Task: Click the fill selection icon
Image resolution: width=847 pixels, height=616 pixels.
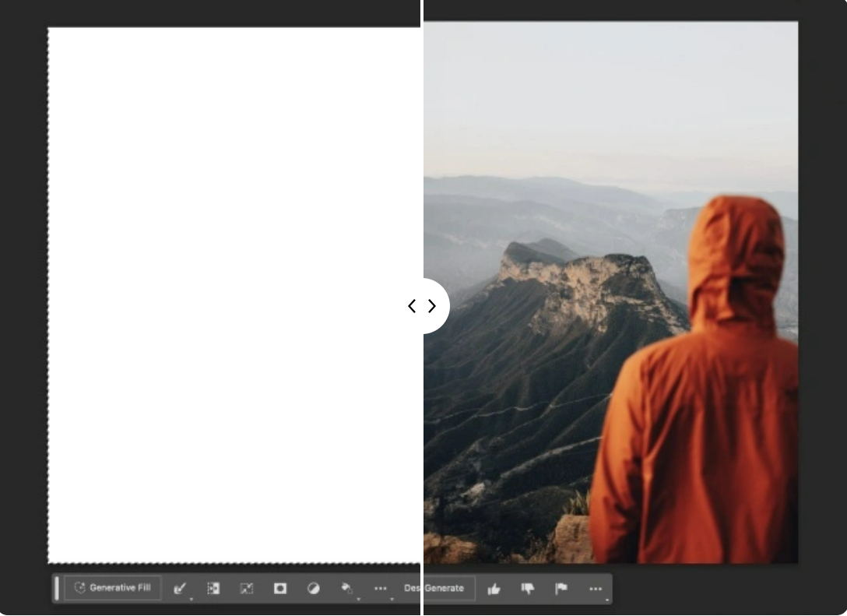Action: click(346, 588)
